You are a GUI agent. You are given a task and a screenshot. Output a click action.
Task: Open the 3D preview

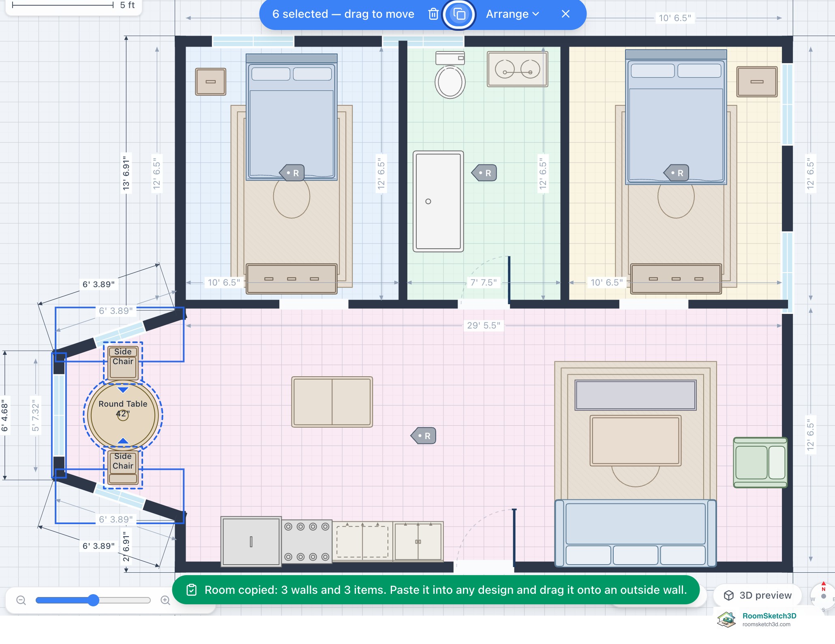[757, 595]
